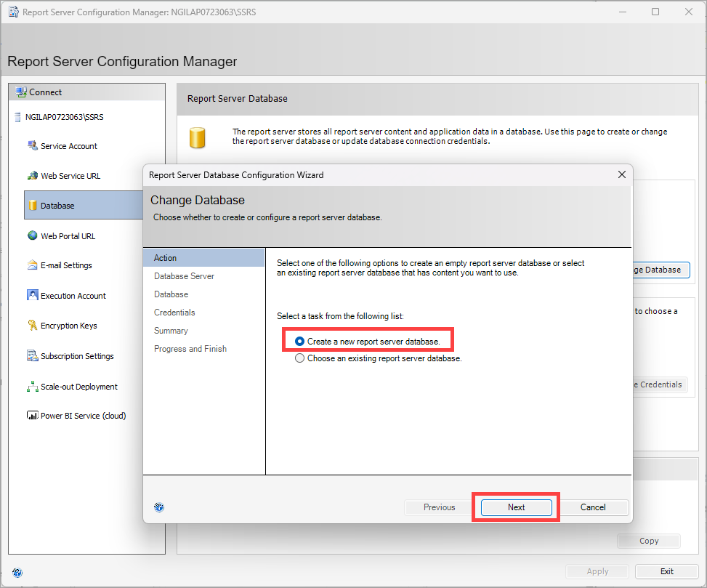Click the Change Database button behind the wizard
The height and width of the screenshot is (588, 707).
point(661,270)
